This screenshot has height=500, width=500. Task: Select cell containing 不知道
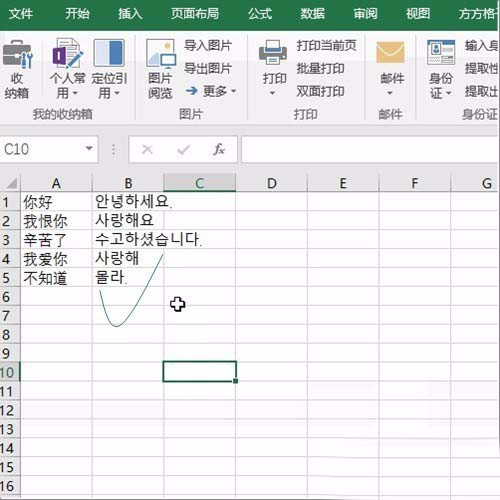coord(56,278)
